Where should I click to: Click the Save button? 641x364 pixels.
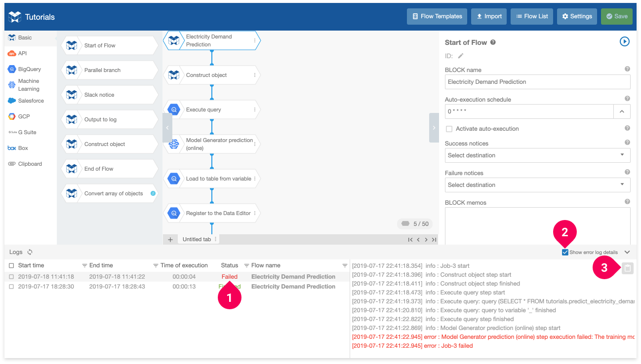coord(616,16)
